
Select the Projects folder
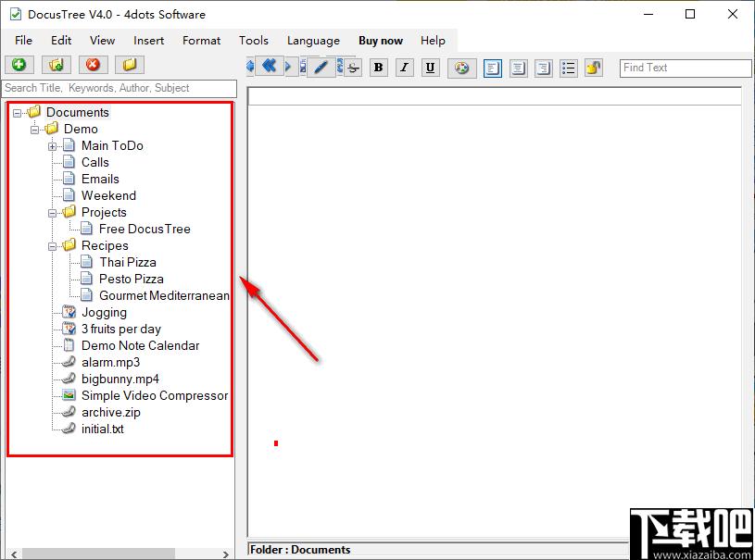pyautogui.click(x=104, y=212)
